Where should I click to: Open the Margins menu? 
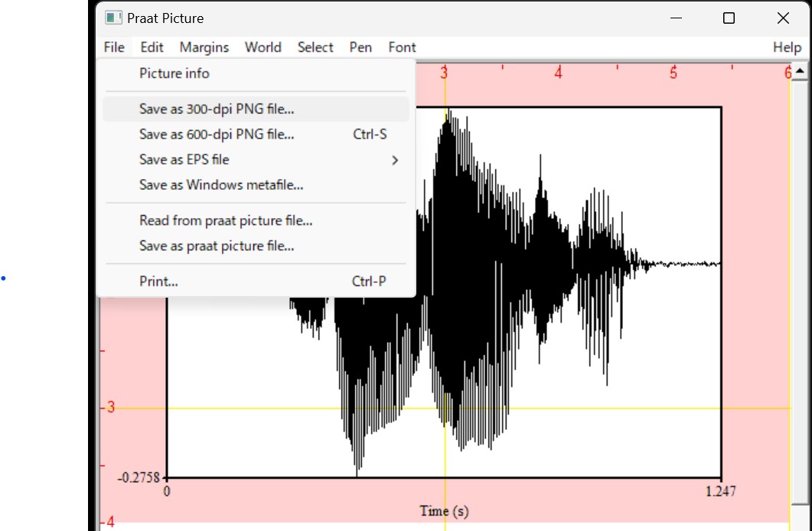(x=204, y=47)
